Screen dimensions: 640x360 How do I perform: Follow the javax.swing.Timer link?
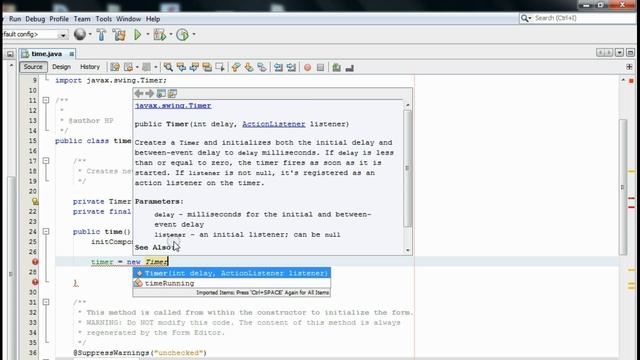pyautogui.click(x=173, y=106)
